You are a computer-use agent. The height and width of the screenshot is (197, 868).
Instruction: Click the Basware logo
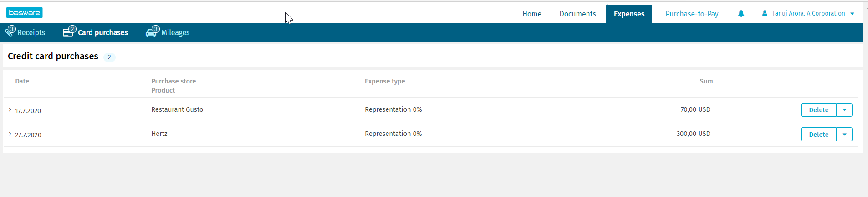[x=25, y=13]
